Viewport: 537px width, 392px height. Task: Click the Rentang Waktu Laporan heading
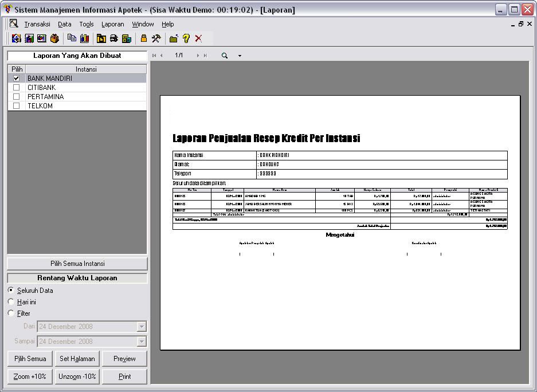click(77, 278)
